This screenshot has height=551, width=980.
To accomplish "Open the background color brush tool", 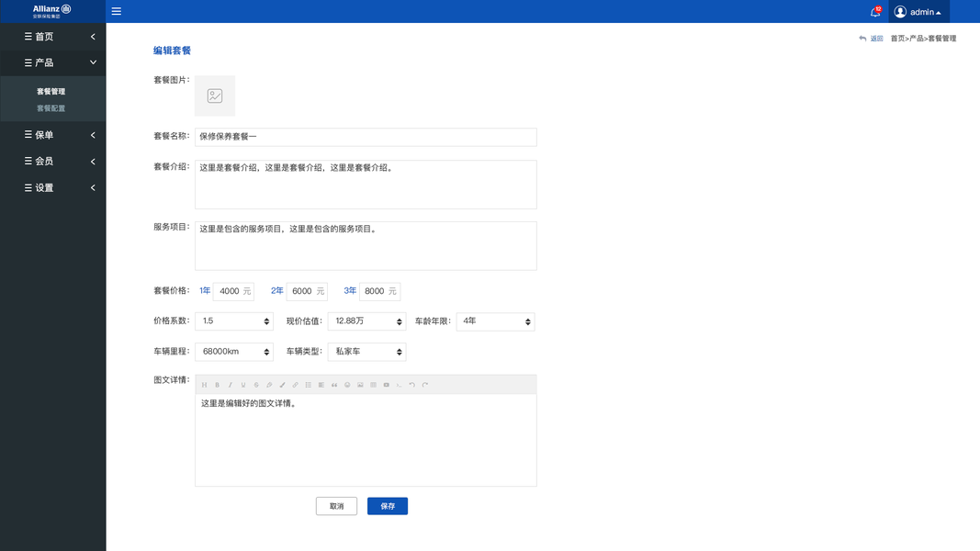I will (x=283, y=385).
